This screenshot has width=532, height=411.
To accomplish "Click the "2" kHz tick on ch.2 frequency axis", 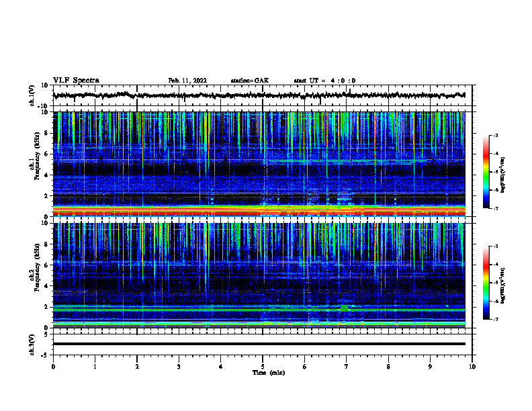I will tap(46, 307).
